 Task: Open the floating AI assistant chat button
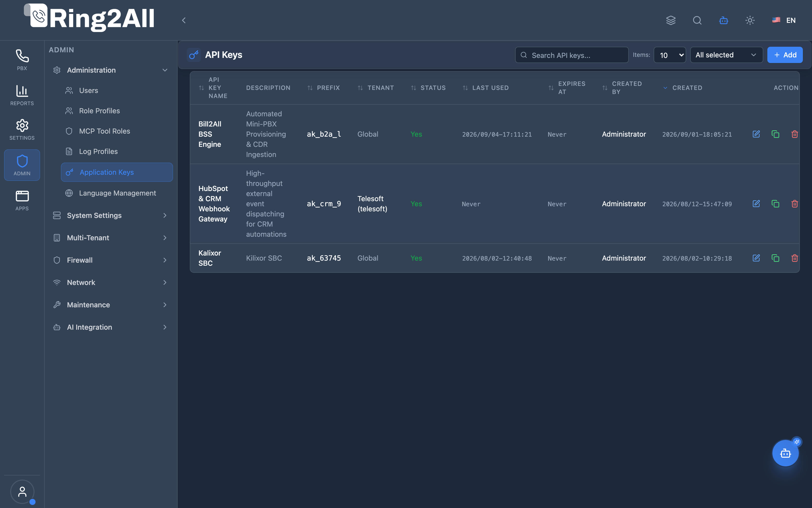785,453
